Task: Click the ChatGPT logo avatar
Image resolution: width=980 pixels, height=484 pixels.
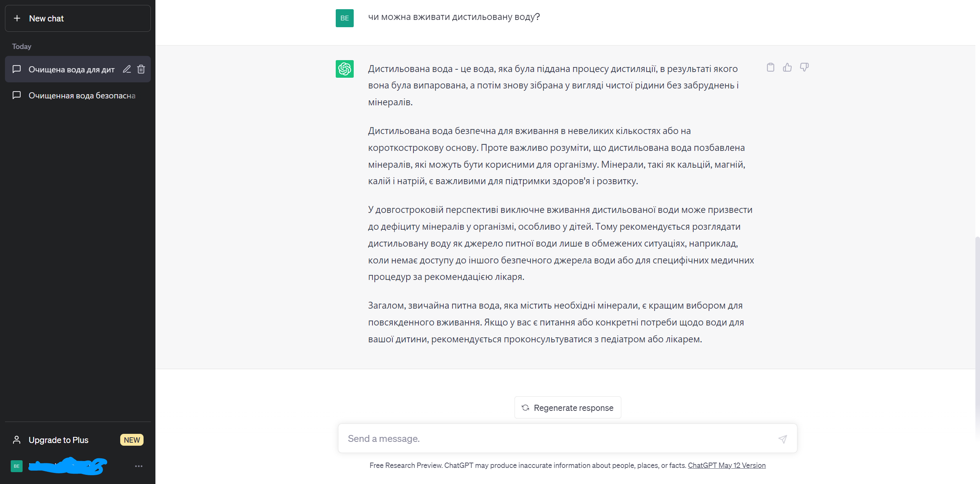Action: (345, 69)
